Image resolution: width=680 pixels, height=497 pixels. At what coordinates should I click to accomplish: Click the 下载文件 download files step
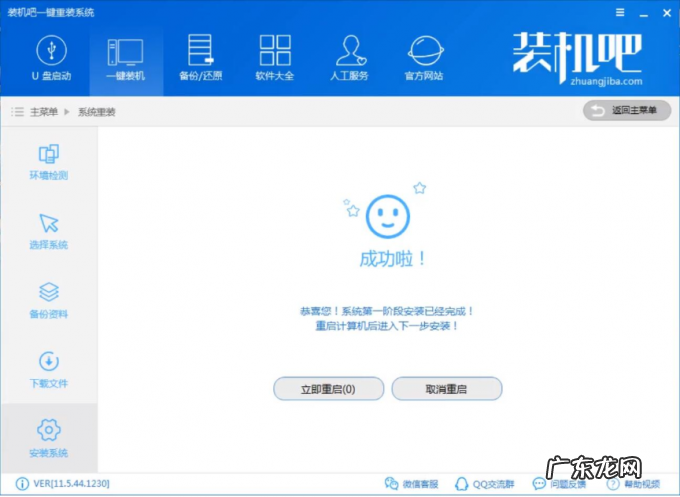[49, 370]
